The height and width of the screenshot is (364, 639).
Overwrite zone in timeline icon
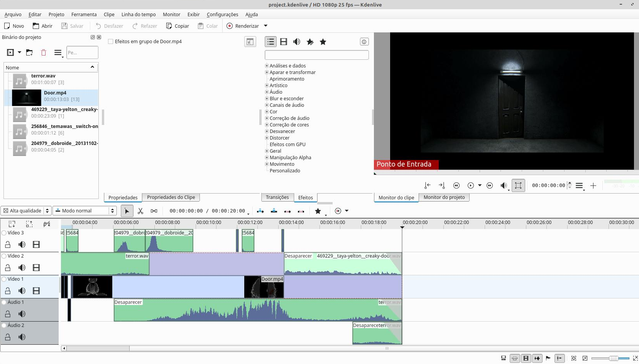coord(274,211)
